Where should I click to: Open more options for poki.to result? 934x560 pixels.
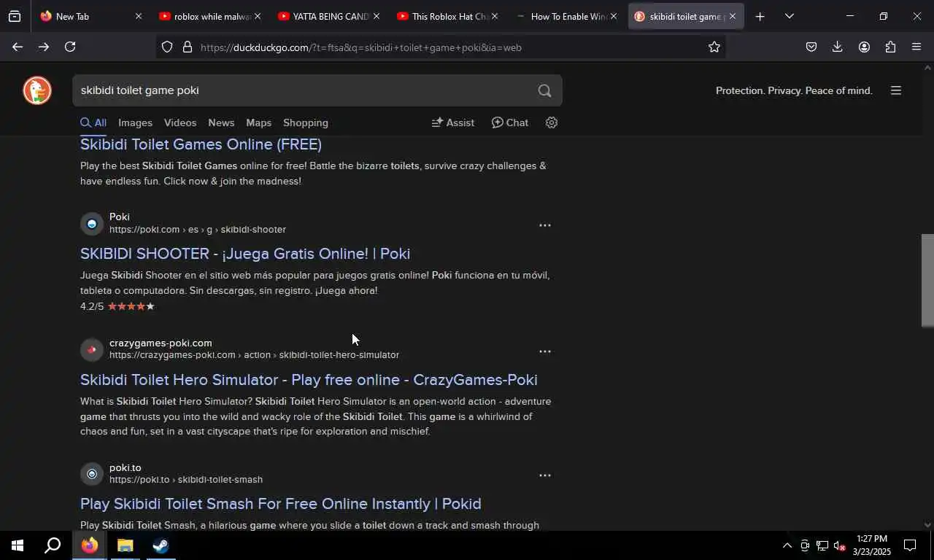544,475
